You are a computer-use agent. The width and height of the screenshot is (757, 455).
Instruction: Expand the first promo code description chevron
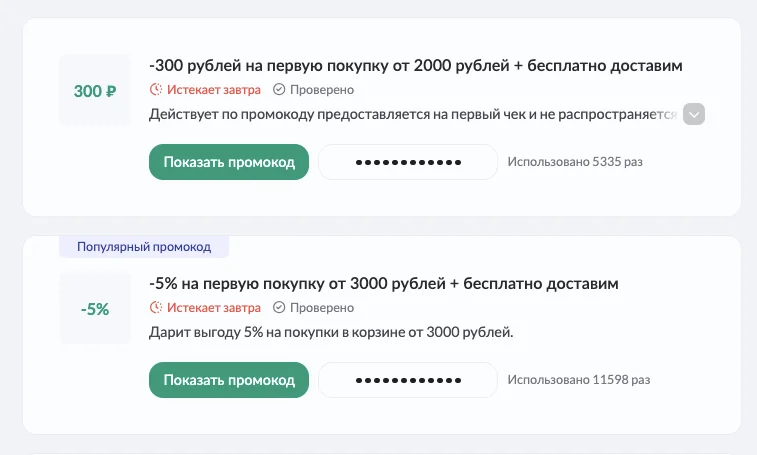click(x=694, y=114)
